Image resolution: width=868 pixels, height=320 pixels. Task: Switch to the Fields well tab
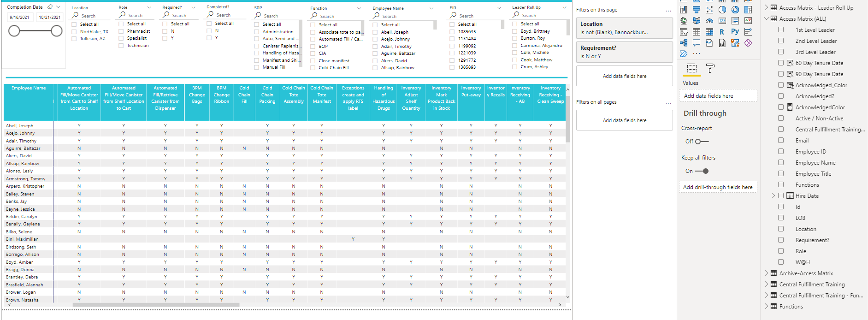(692, 68)
